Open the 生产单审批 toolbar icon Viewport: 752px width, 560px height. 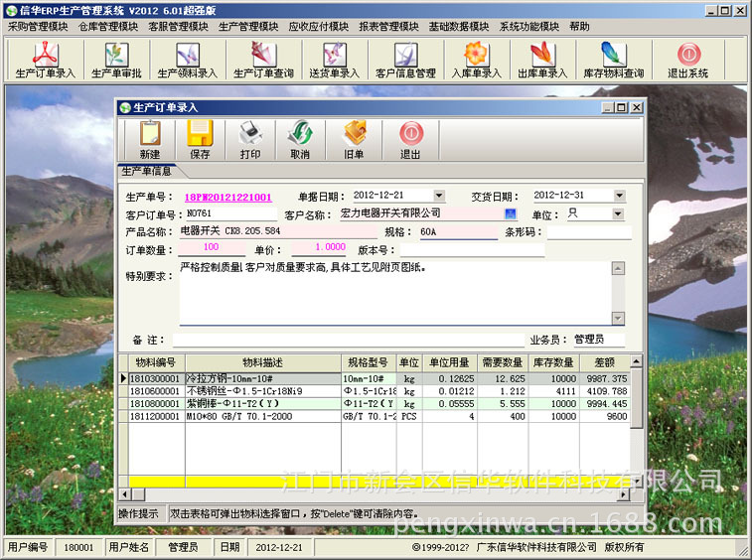(116, 60)
